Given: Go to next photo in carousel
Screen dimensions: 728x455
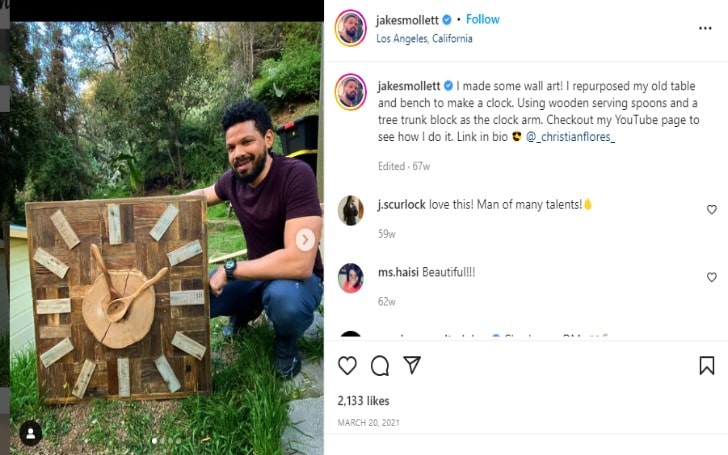Looking at the screenshot, I should pos(305,239).
